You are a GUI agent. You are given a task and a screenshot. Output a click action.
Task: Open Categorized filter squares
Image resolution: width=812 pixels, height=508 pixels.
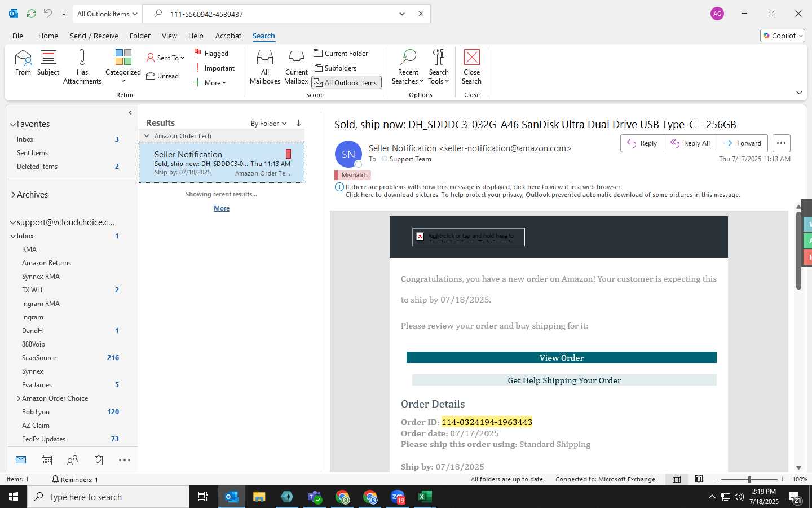click(x=123, y=66)
